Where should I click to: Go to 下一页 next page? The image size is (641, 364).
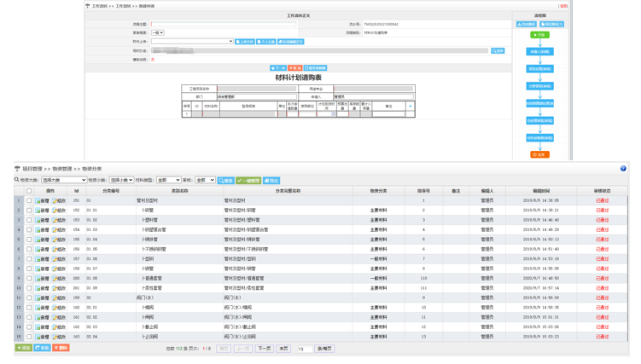pyautogui.click(x=265, y=349)
